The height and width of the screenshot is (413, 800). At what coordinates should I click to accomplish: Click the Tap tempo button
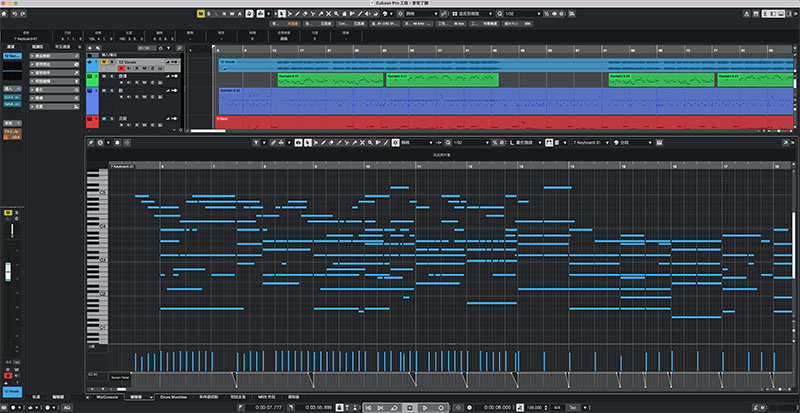(573, 407)
